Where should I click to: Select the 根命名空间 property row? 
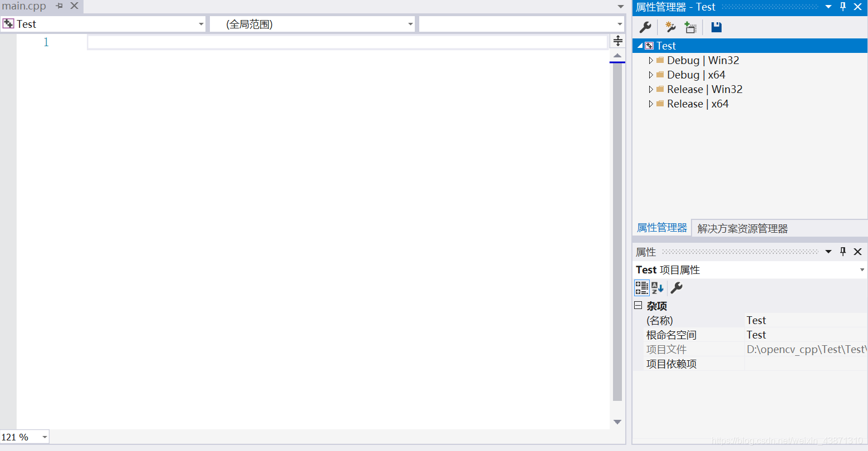point(750,335)
